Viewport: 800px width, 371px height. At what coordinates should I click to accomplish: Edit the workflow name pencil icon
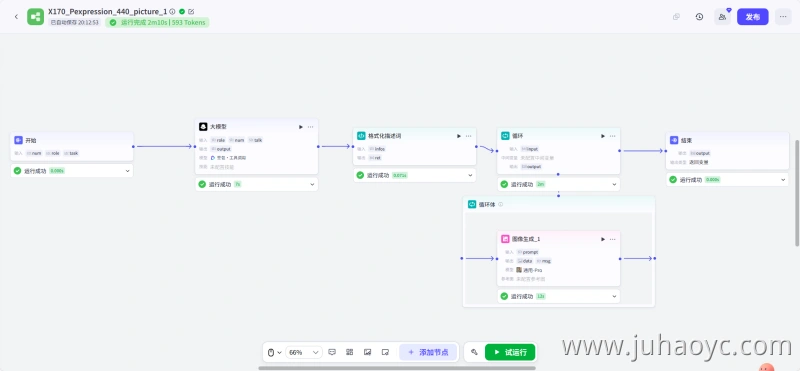191,11
